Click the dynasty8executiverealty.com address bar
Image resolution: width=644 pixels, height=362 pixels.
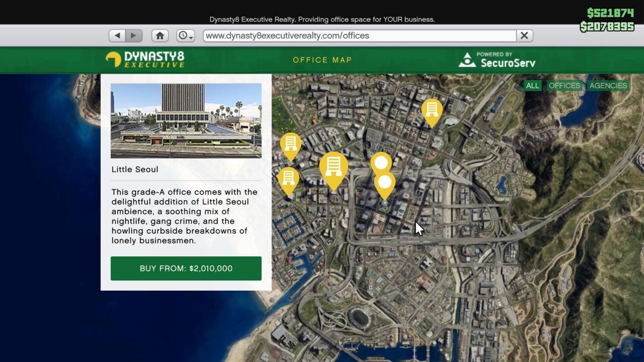coord(359,36)
